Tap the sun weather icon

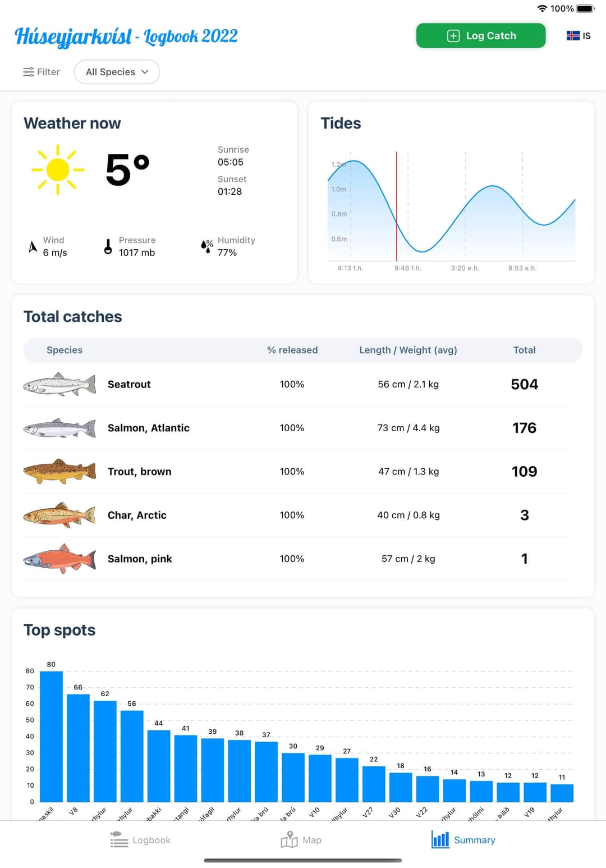pyautogui.click(x=58, y=170)
